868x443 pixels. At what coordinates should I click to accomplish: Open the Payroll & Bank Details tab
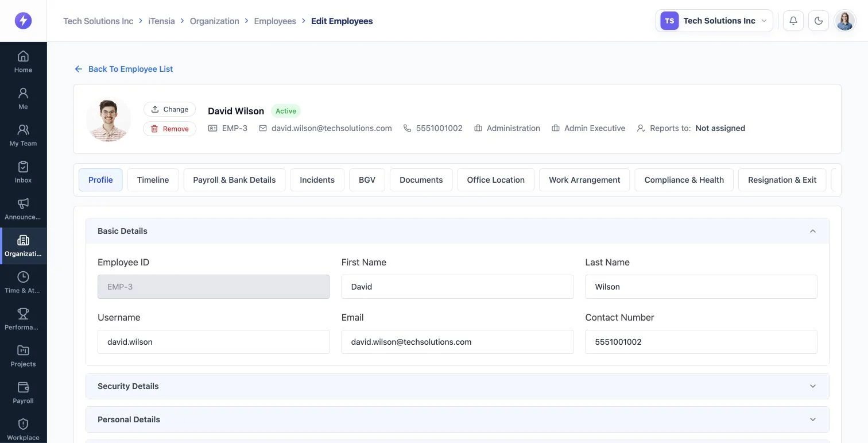(x=234, y=180)
